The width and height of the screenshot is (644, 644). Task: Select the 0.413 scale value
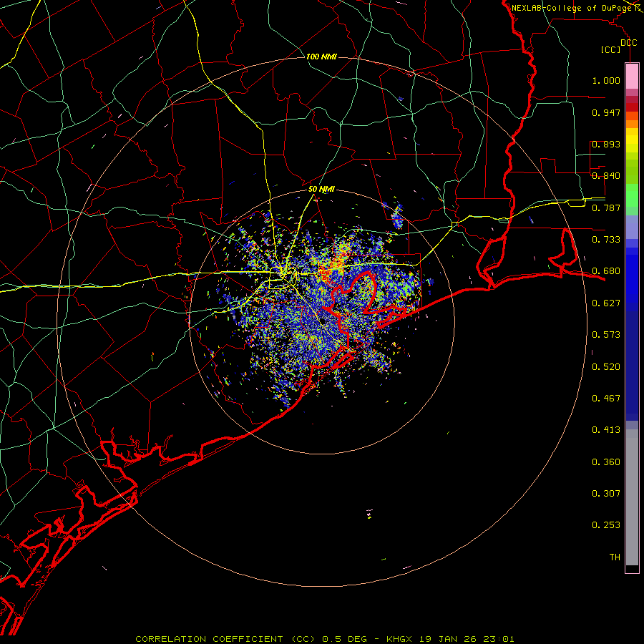point(606,430)
